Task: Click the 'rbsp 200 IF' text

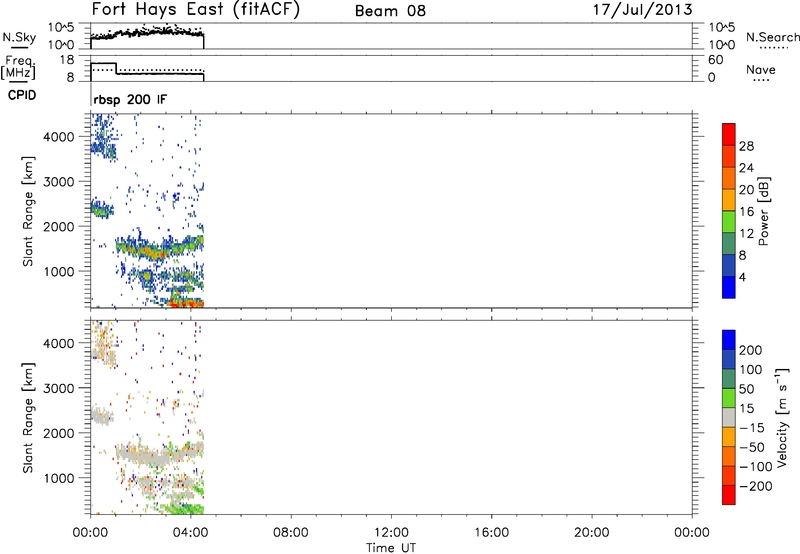Action: 130,99
